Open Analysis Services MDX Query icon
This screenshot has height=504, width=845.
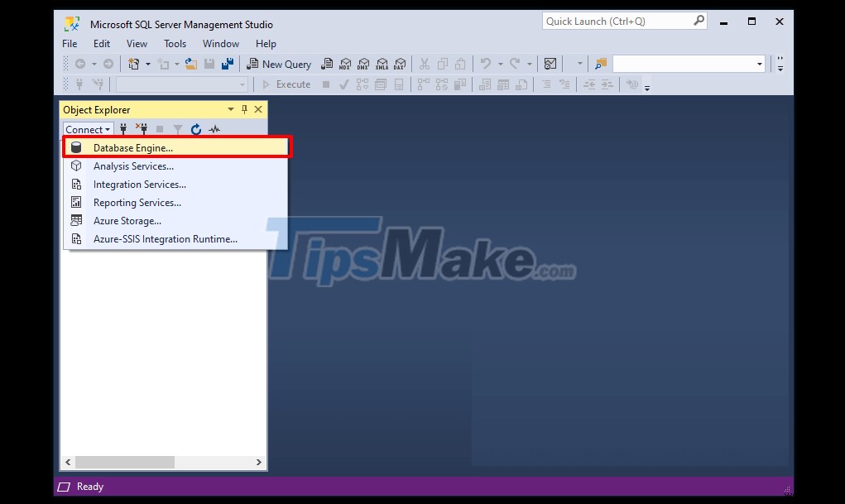coord(345,65)
